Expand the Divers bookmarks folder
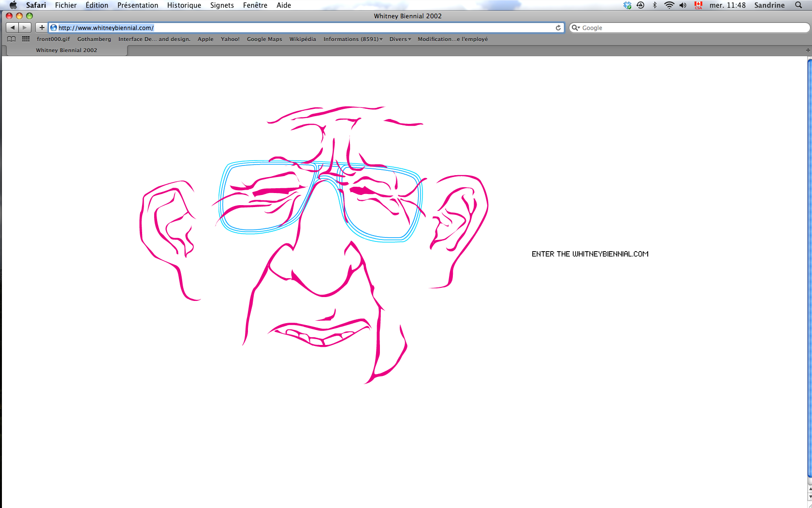Screen dimensions: 812x508 pyautogui.click(x=400, y=39)
